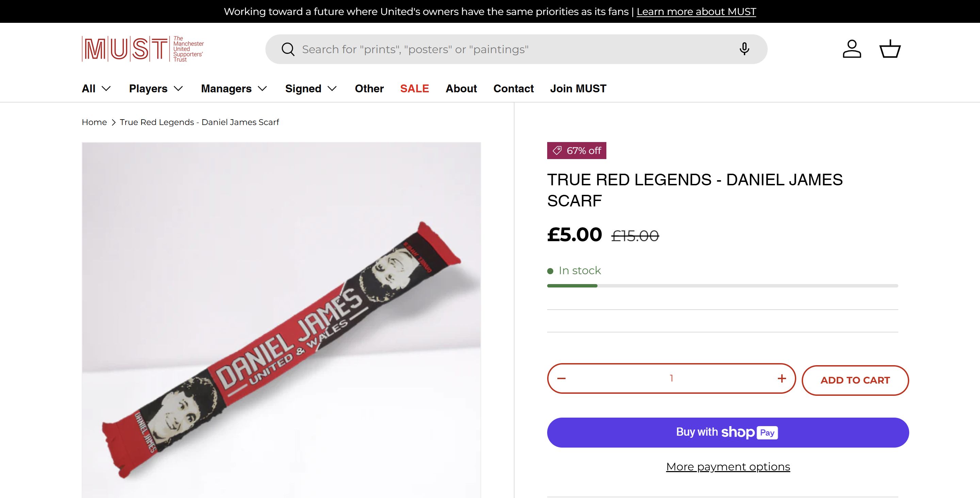The width and height of the screenshot is (980, 498).
Task: Open the Managers dropdown menu
Action: pyautogui.click(x=234, y=89)
